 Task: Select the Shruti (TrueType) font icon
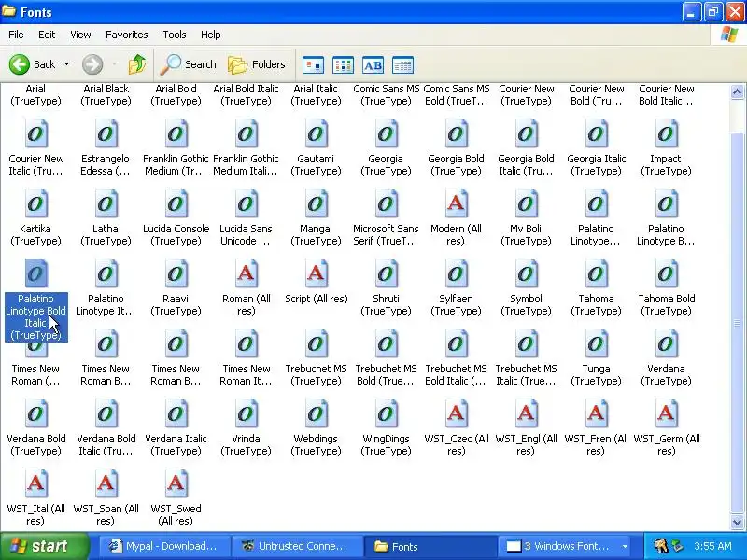pos(386,273)
